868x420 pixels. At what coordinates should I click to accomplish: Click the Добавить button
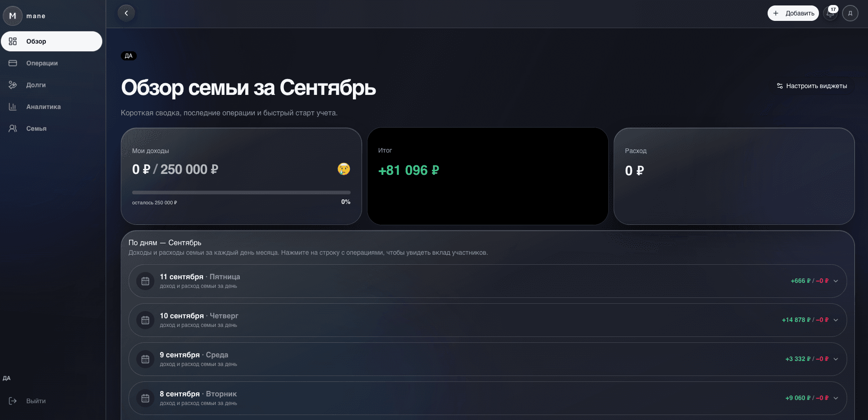[x=793, y=13]
